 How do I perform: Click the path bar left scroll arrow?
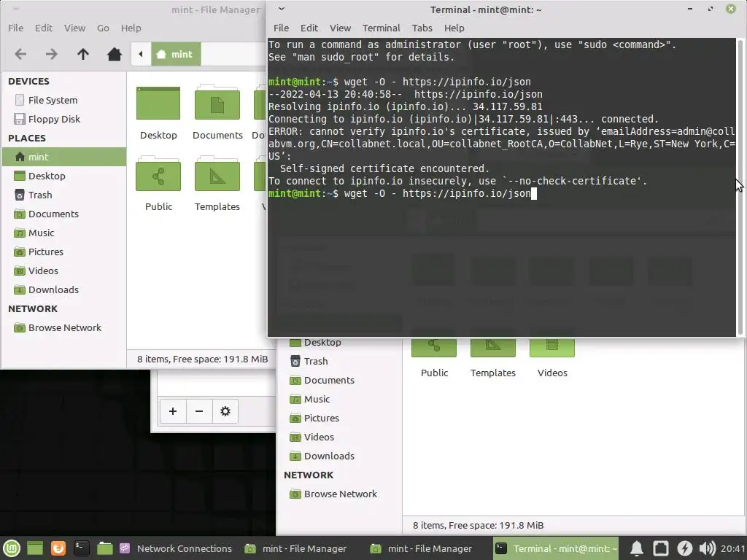tap(141, 54)
